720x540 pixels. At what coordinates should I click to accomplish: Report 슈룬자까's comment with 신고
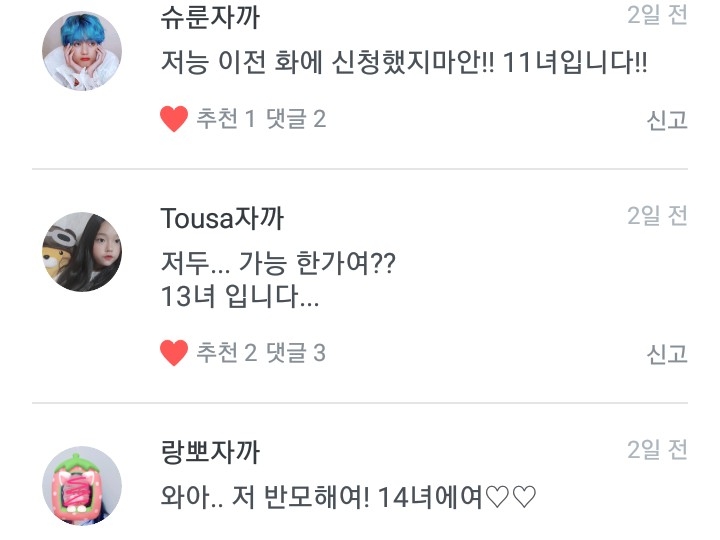(x=667, y=120)
